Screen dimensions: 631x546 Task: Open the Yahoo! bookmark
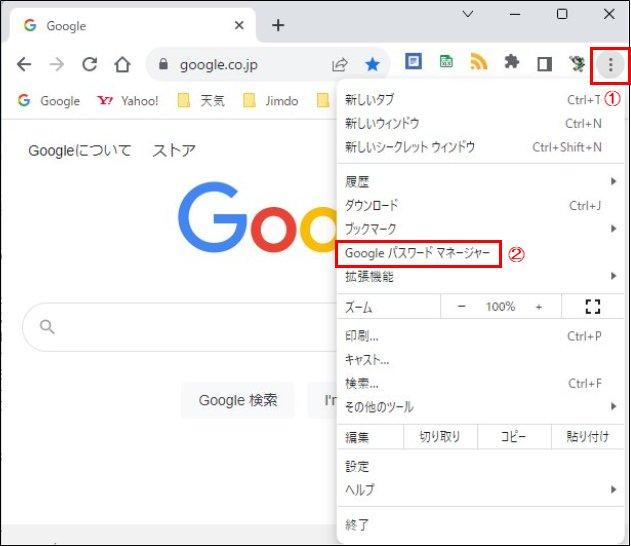point(128,101)
